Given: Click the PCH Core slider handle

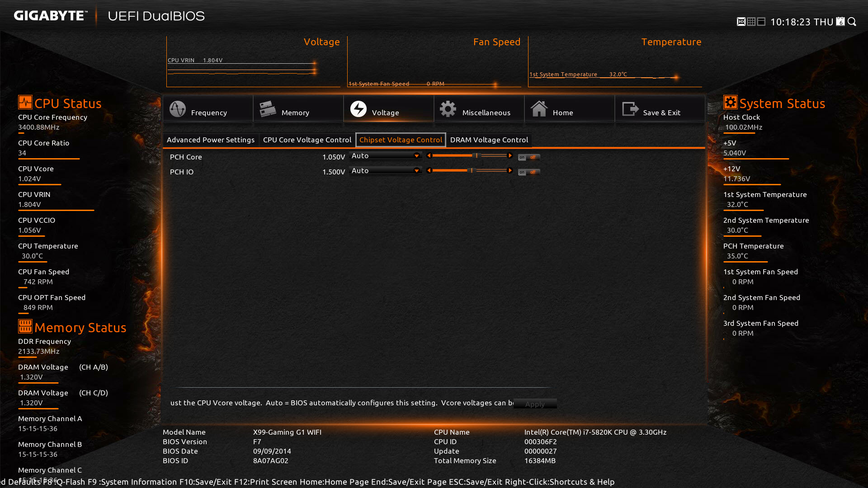Looking at the screenshot, I should (476, 155).
